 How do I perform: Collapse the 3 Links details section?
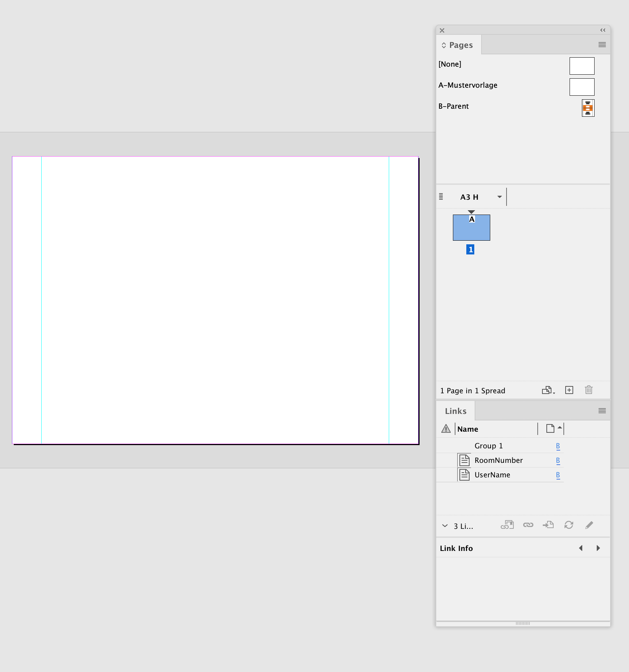pos(445,526)
